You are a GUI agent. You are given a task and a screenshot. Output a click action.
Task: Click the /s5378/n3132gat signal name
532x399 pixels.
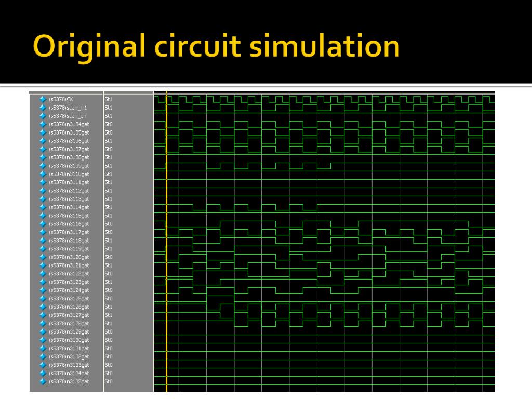click(x=69, y=357)
